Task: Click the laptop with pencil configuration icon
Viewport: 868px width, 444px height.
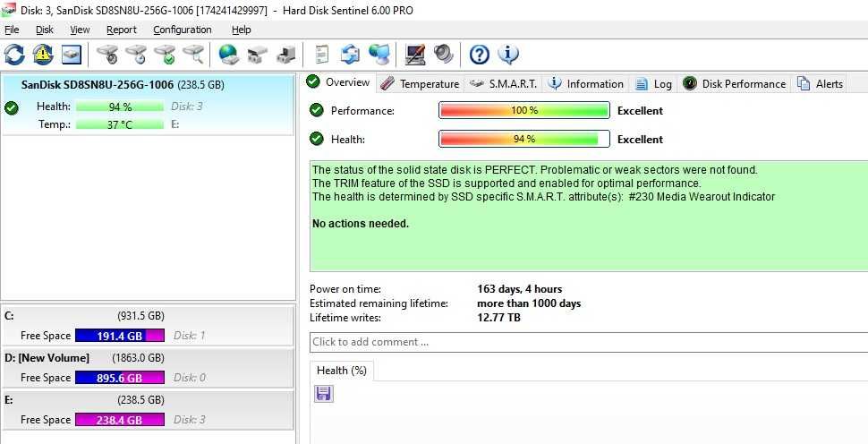Action: coord(415,55)
